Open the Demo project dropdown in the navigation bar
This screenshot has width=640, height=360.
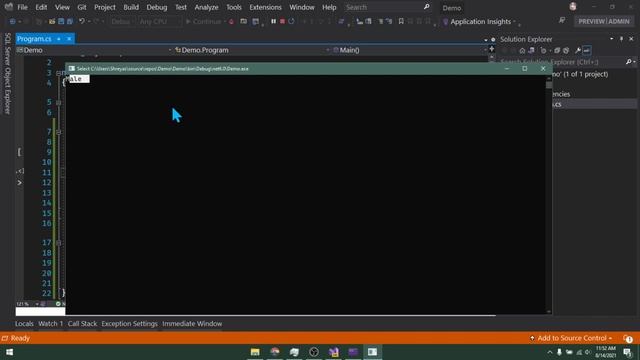94,50
